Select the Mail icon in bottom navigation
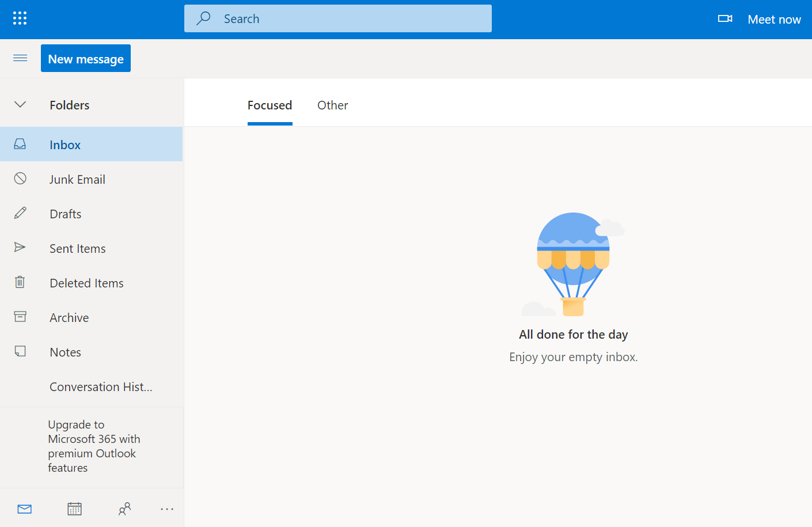 (x=24, y=509)
